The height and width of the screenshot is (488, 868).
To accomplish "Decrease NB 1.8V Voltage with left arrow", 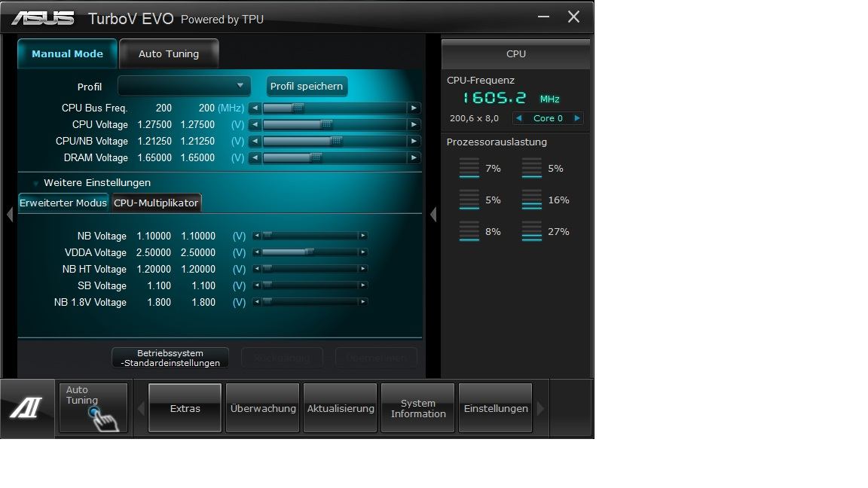I will [x=257, y=302].
